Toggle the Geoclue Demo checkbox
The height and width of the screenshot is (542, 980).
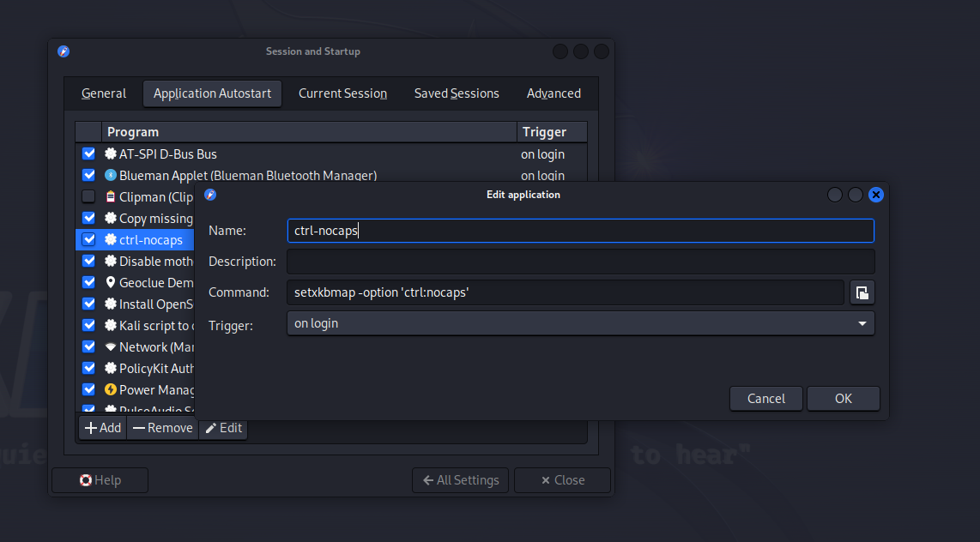88,283
